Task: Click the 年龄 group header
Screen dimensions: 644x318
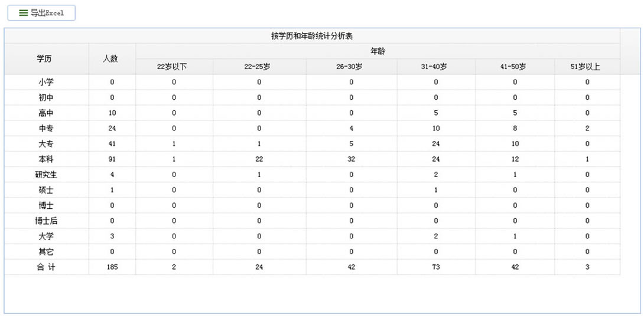Action: pyautogui.click(x=378, y=51)
